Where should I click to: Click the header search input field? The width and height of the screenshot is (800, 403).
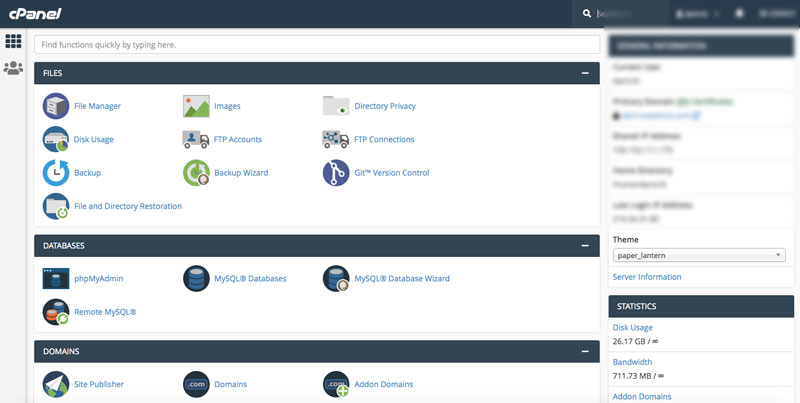631,14
